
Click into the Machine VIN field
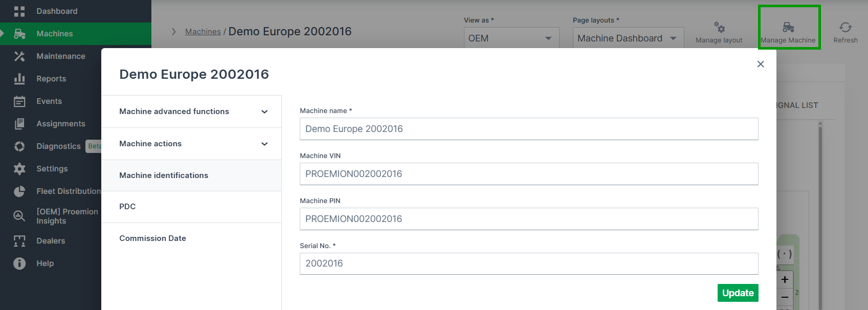point(528,174)
